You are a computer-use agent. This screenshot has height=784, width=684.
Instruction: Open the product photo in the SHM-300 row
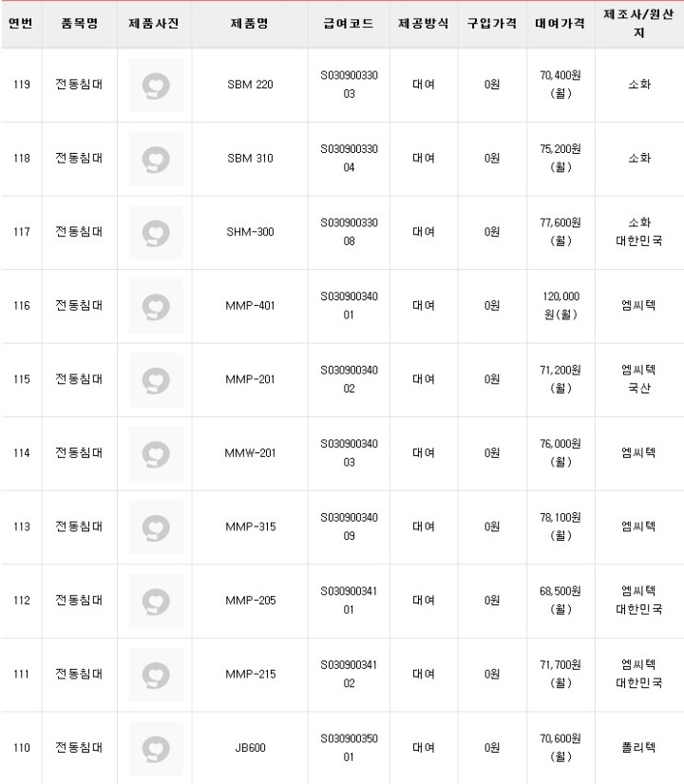point(156,232)
